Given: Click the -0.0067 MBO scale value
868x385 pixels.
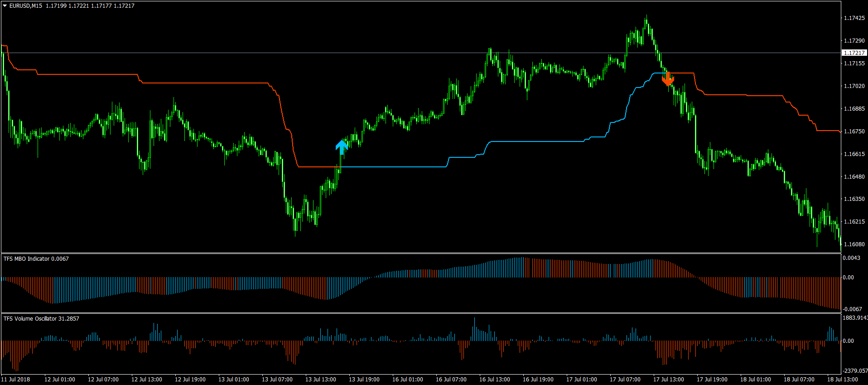Looking at the screenshot, I should coord(852,309).
